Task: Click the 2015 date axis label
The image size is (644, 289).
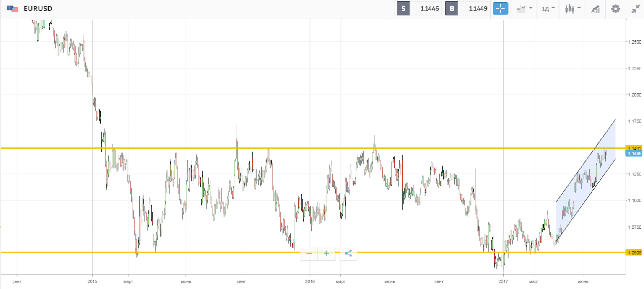Action: pyautogui.click(x=92, y=281)
